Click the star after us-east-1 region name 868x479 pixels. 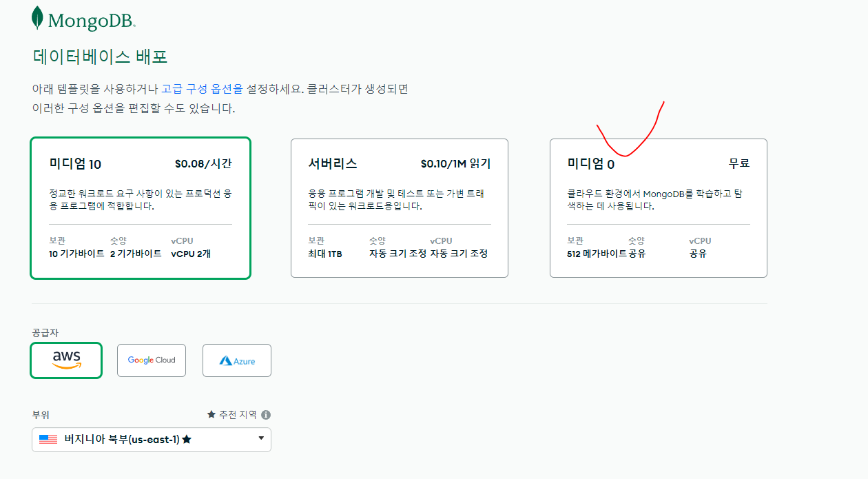point(187,440)
